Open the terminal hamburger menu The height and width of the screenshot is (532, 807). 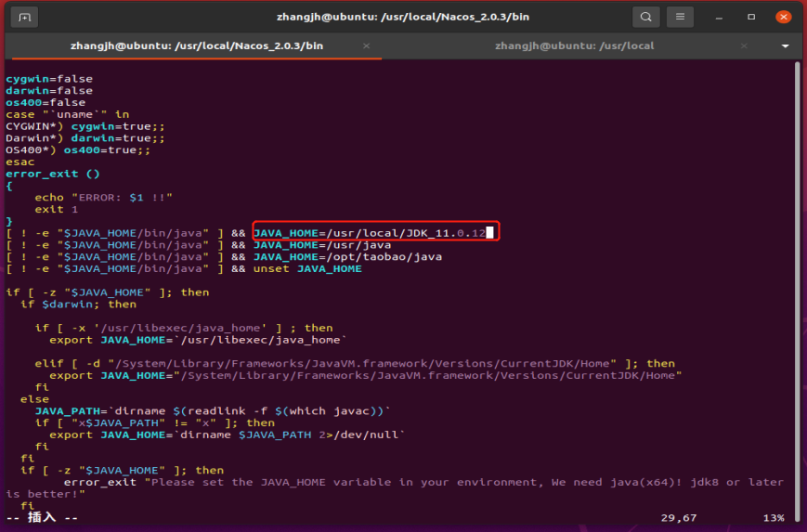pyautogui.click(x=680, y=17)
